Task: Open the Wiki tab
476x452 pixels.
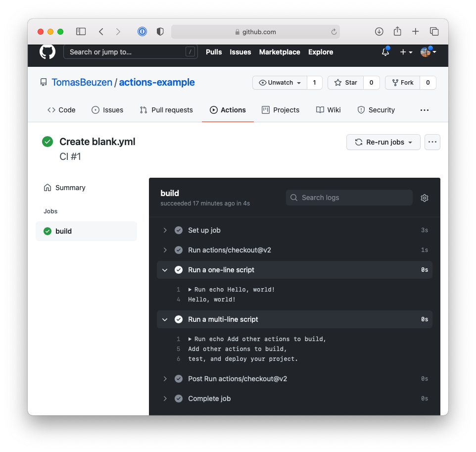Action: point(329,110)
